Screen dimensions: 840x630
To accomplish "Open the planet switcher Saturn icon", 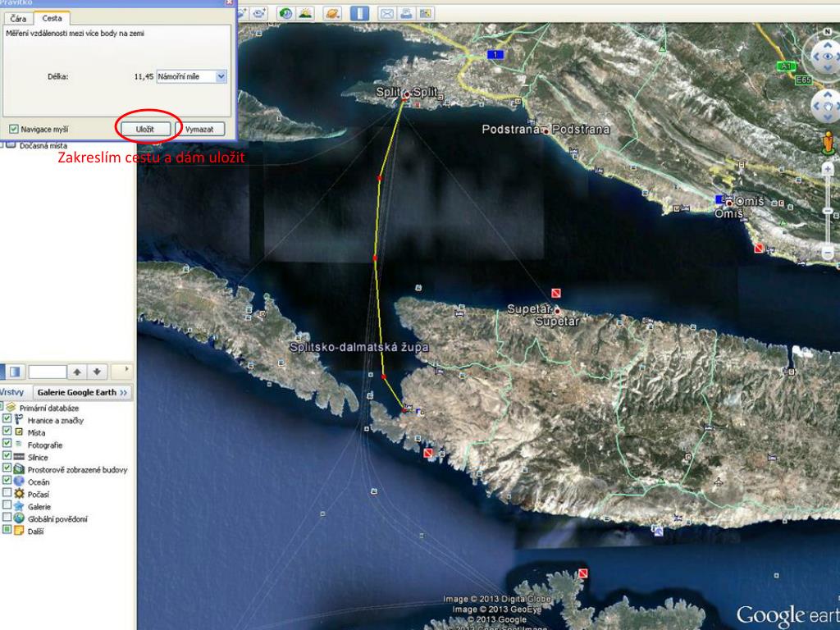I will pos(332,13).
